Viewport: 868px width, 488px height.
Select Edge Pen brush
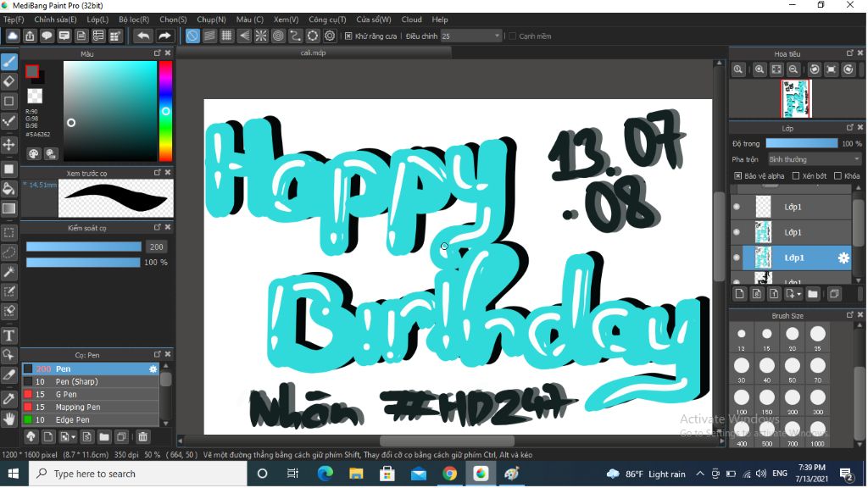tap(91, 420)
